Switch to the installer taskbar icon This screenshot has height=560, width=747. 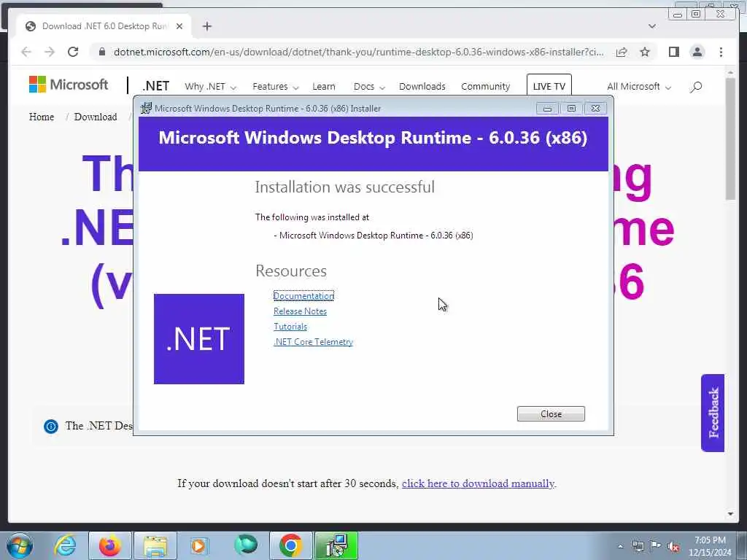point(336,545)
